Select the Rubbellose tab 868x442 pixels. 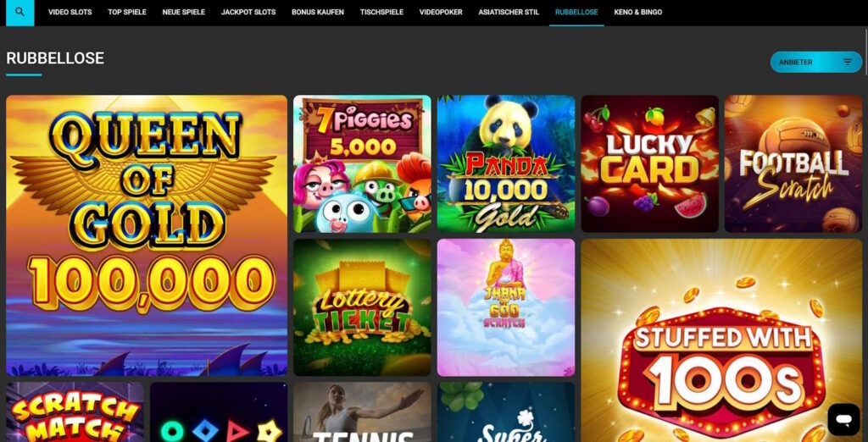pyautogui.click(x=576, y=12)
